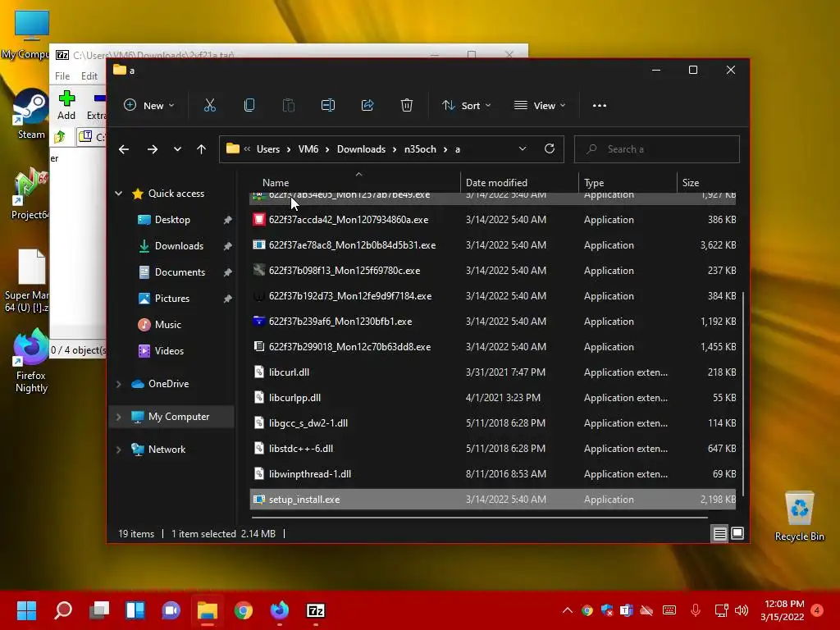Click the Cut scissors icon in Explorer toolbar
840x630 pixels.
click(x=209, y=106)
